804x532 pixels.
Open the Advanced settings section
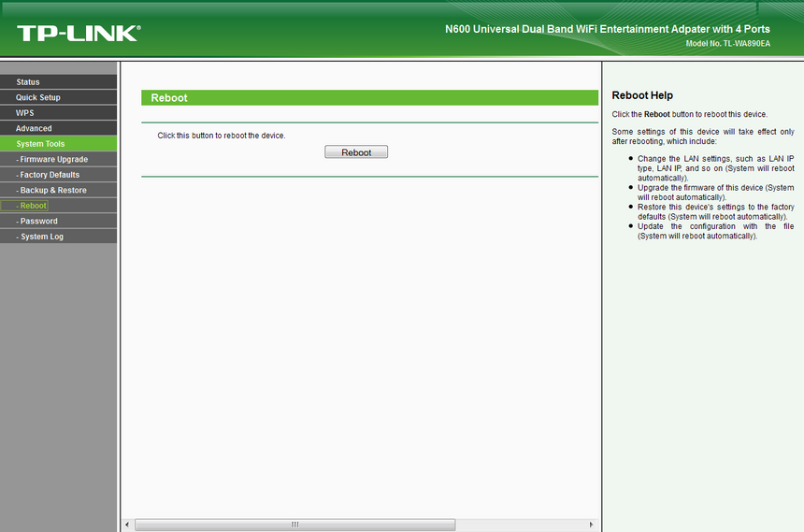34,128
